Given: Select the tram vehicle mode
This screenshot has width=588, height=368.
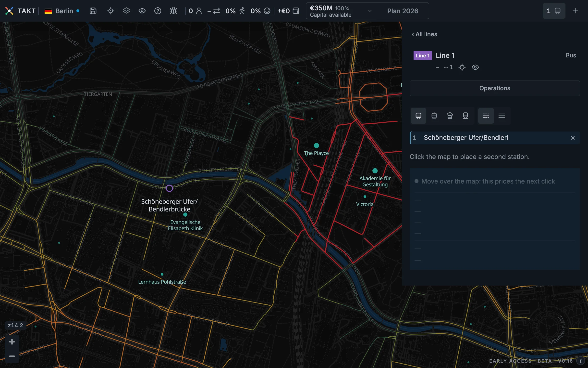Looking at the screenshot, I should 434,116.
